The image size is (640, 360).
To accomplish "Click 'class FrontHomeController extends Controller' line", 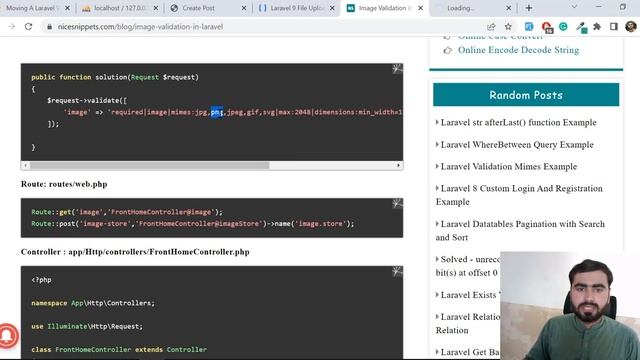I will 119,349.
